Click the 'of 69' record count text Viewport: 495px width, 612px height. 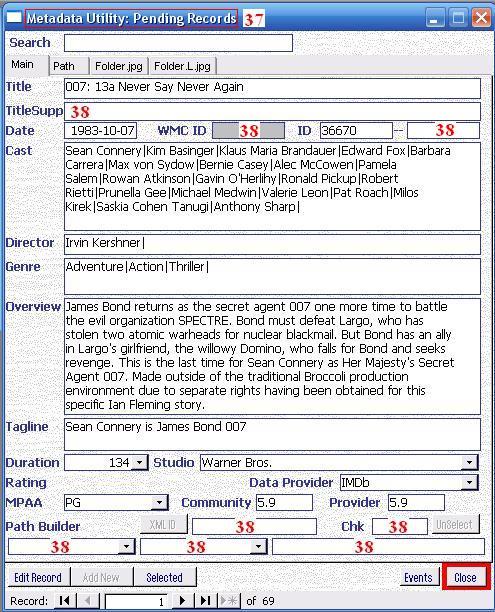click(x=260, y=601)
